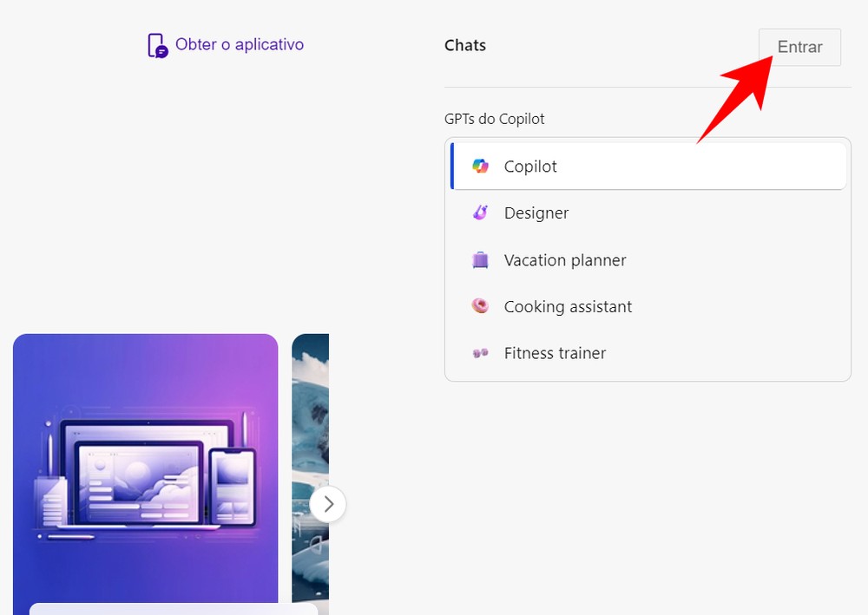The image size is (868, 615).
Task: Click the highlighted Copilot selection bar
Action: pos(452,165)
